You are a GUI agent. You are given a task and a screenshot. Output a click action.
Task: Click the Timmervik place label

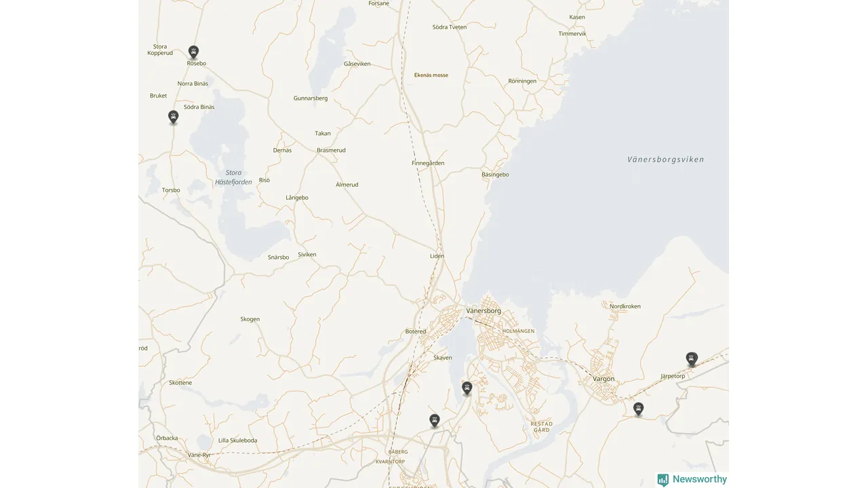[x=572, y=34]
